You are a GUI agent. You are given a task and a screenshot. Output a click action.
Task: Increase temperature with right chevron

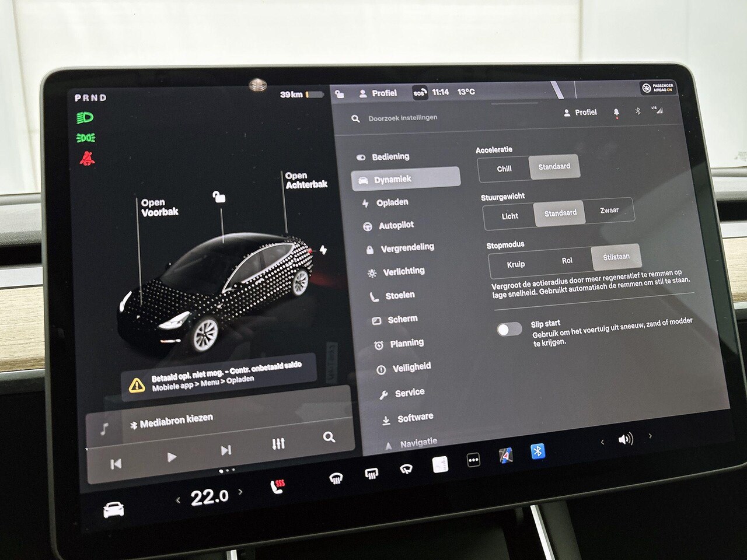(x=240, y=492)
